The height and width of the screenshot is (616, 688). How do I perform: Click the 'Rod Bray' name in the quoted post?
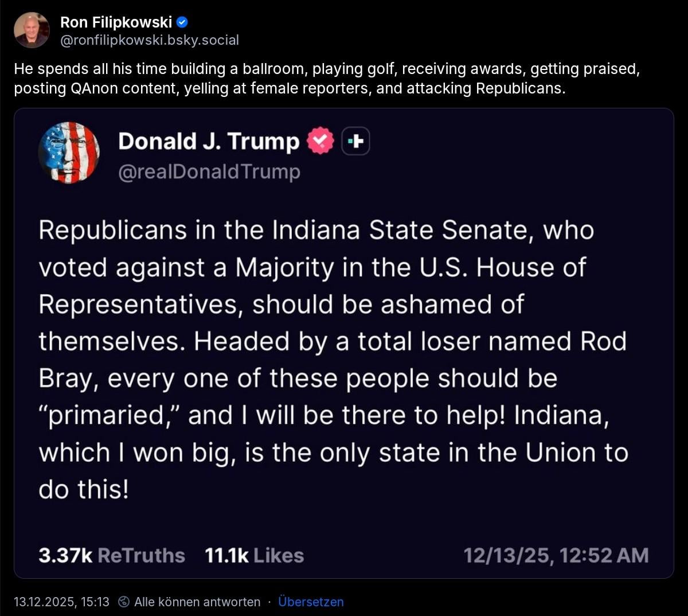click(603, 342)
